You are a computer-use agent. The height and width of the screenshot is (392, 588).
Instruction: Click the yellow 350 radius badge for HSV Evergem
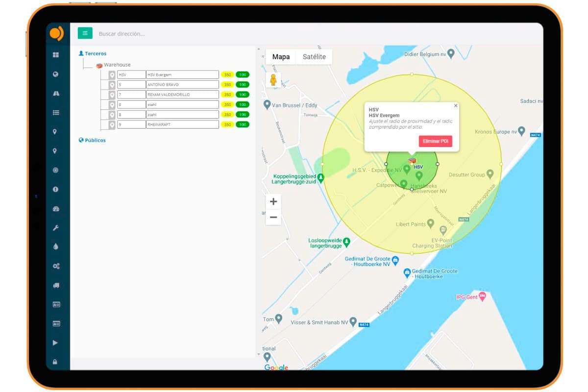coord(227,75)
